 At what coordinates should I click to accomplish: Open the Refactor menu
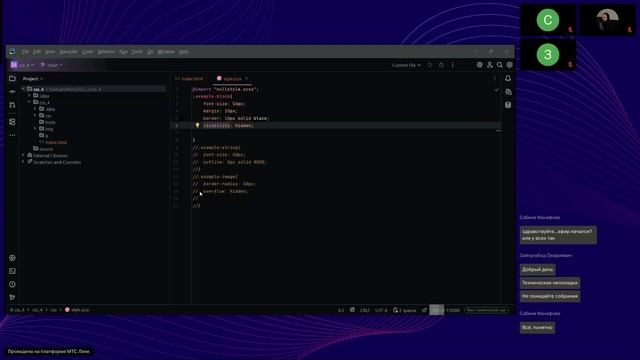106,51
